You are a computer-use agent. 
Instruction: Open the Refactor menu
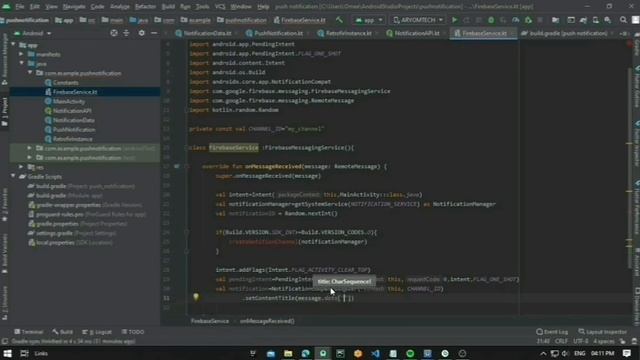145,7
